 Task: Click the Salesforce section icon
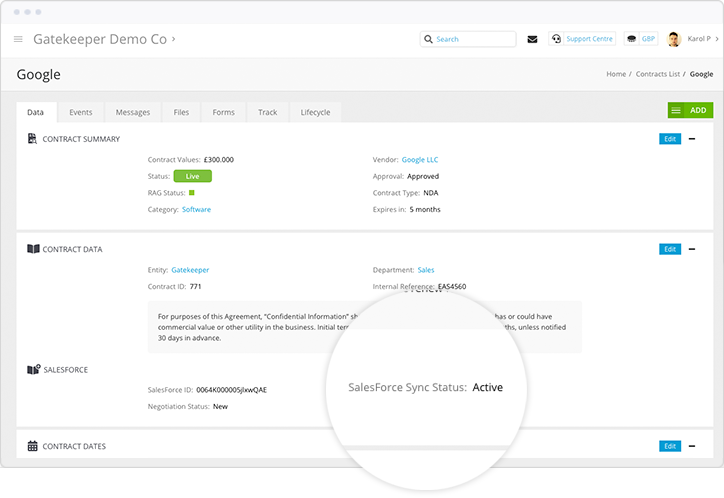tap(34, 369)
